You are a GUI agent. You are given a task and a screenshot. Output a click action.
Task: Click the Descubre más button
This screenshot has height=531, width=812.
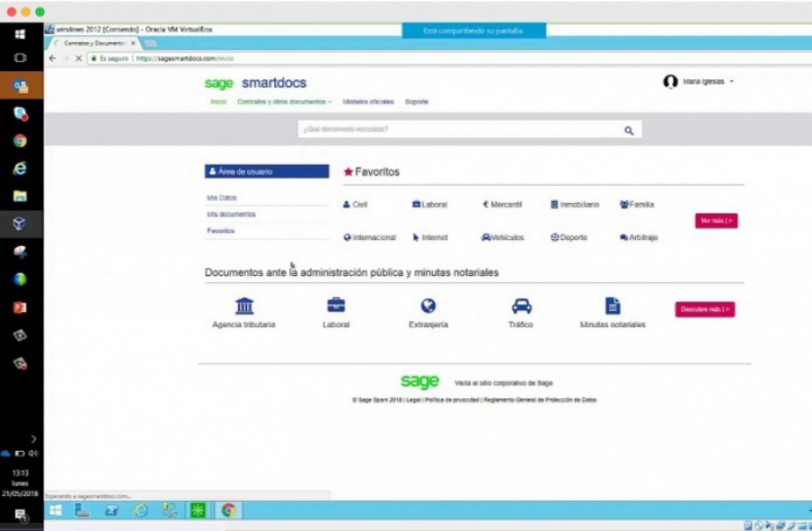[x=705, y=309]
